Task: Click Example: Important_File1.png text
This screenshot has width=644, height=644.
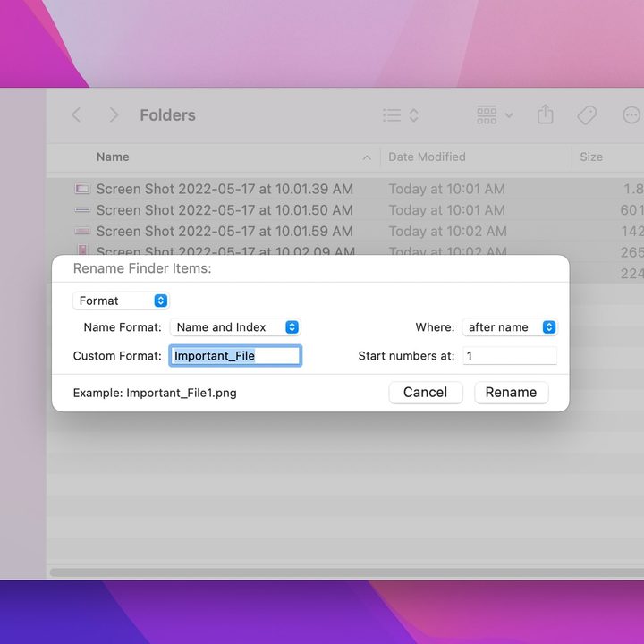Action: [x=155, y=393]
